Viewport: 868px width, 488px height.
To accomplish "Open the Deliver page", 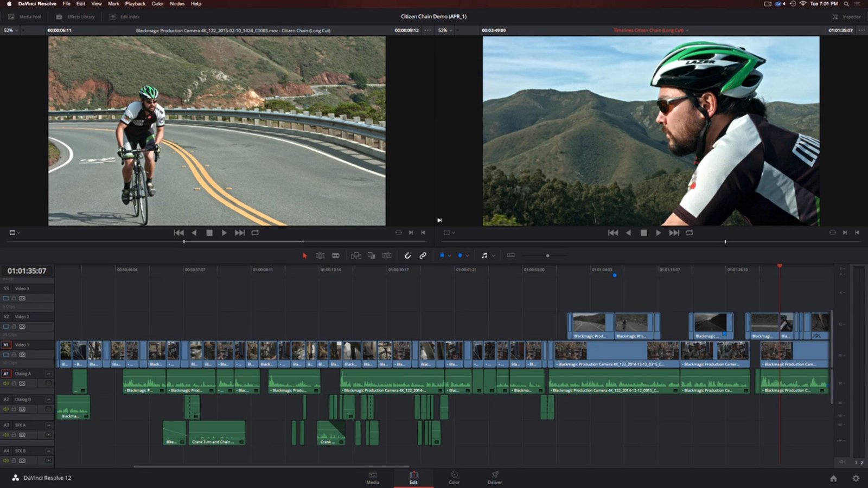I will tap(494, 478).
